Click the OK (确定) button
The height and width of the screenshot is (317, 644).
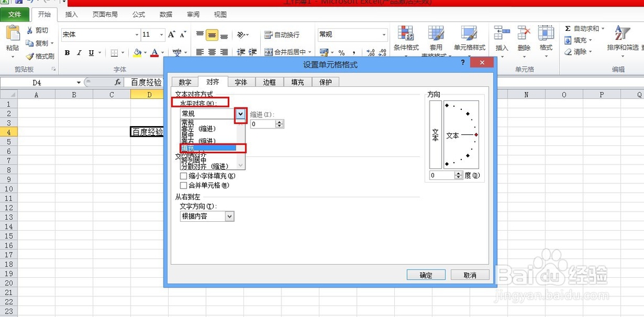click(426, 275)
